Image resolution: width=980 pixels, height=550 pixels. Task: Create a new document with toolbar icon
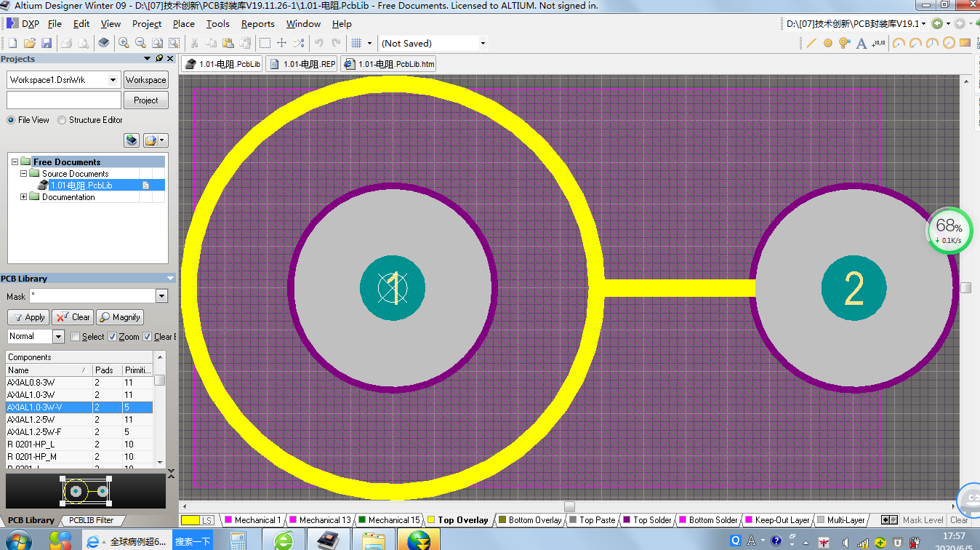click(x=12, y=44)
